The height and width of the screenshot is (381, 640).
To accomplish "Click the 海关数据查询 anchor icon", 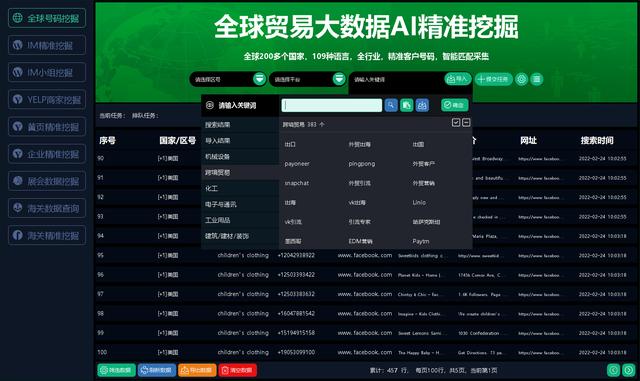I will [x=18, y=208].
